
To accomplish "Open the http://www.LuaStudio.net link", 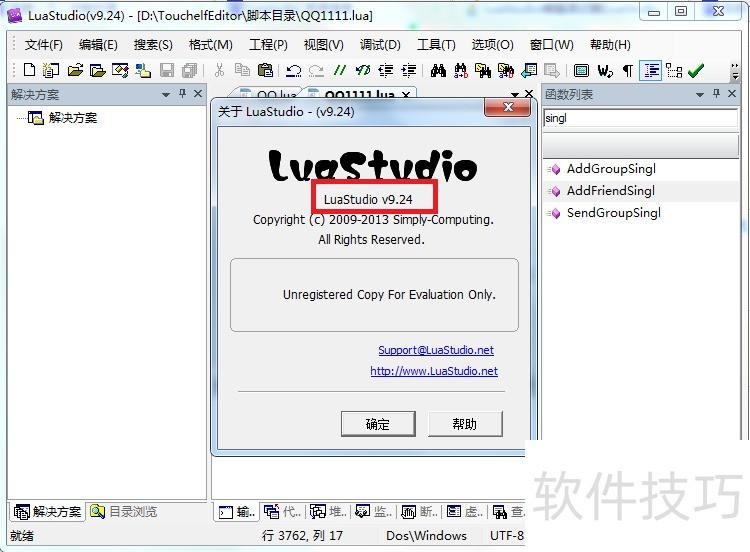I will (x=434, y=371).
